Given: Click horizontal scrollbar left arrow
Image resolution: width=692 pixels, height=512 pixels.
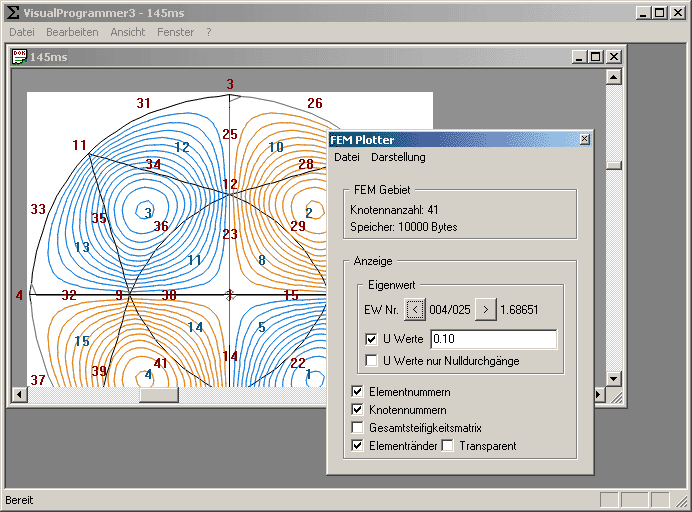Looking at the screenshot, I should 18,394.
